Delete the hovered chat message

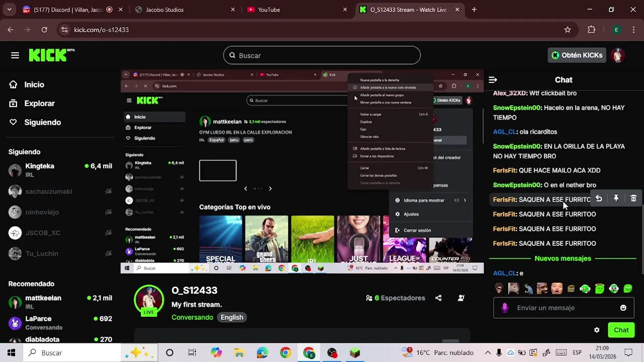tap(633, 199)
